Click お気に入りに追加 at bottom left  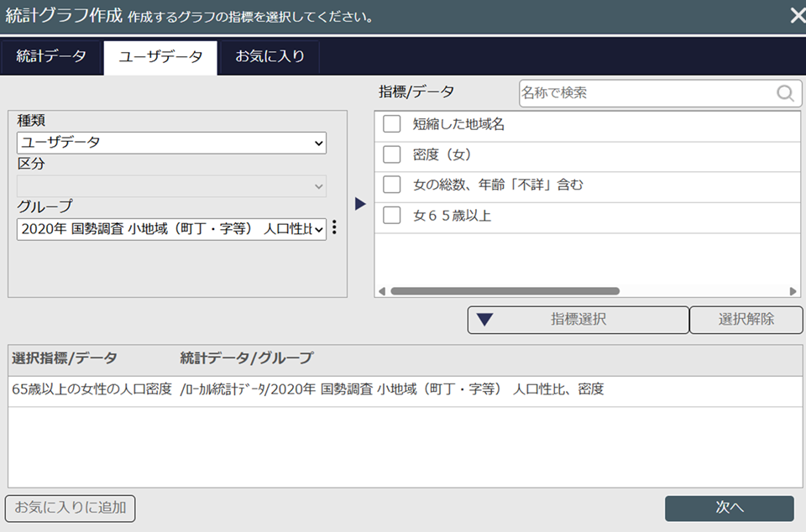click(70, 509)
